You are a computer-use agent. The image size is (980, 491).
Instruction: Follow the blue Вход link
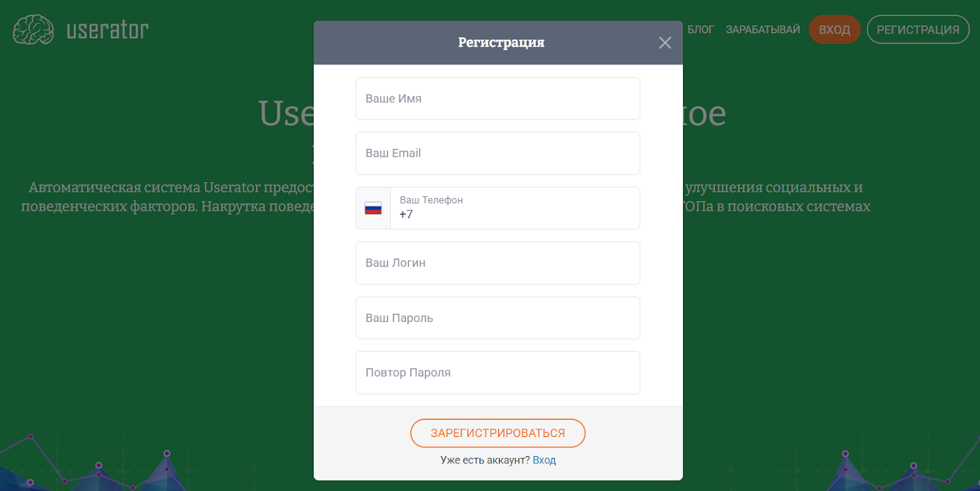[x=544, y=460]
